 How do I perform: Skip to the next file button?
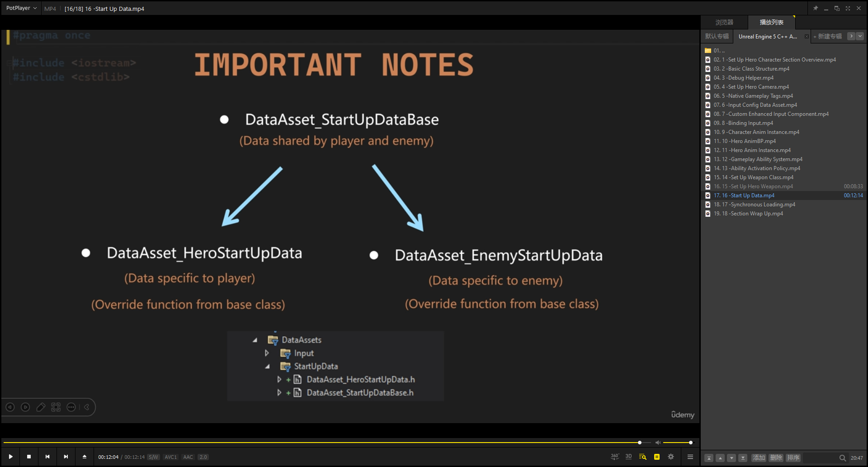tap(66, 457)
